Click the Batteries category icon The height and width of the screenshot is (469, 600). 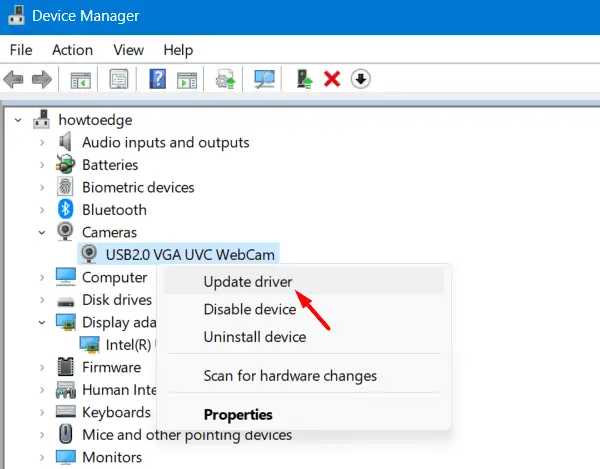tap(65, 164)
